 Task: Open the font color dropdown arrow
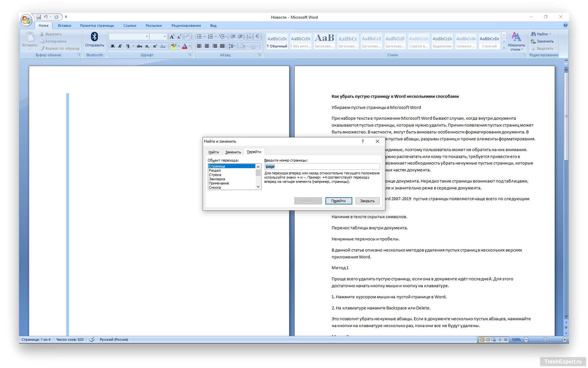click(190, 46)
